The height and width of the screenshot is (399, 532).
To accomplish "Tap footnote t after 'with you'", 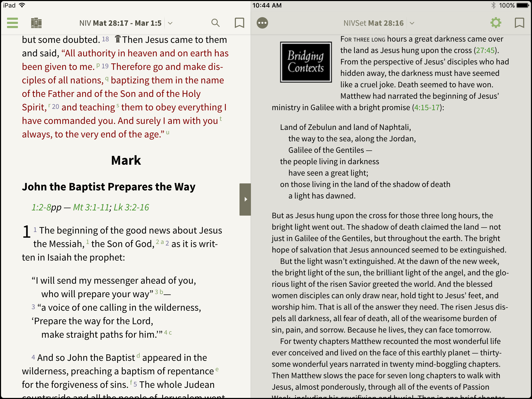I will point(221,119).
